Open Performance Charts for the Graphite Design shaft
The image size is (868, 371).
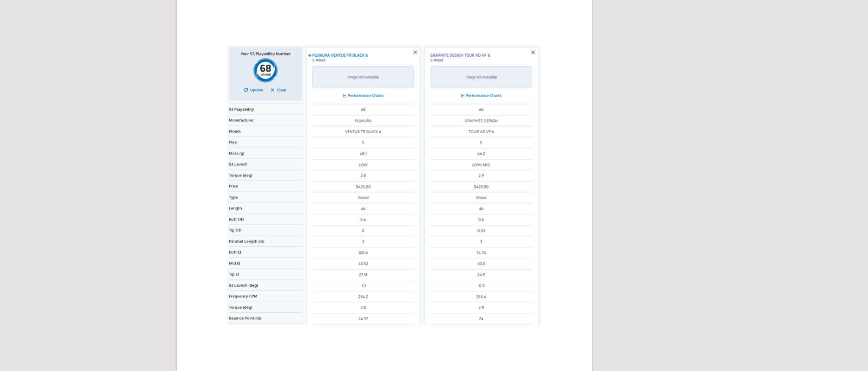[x=481, y=95]
